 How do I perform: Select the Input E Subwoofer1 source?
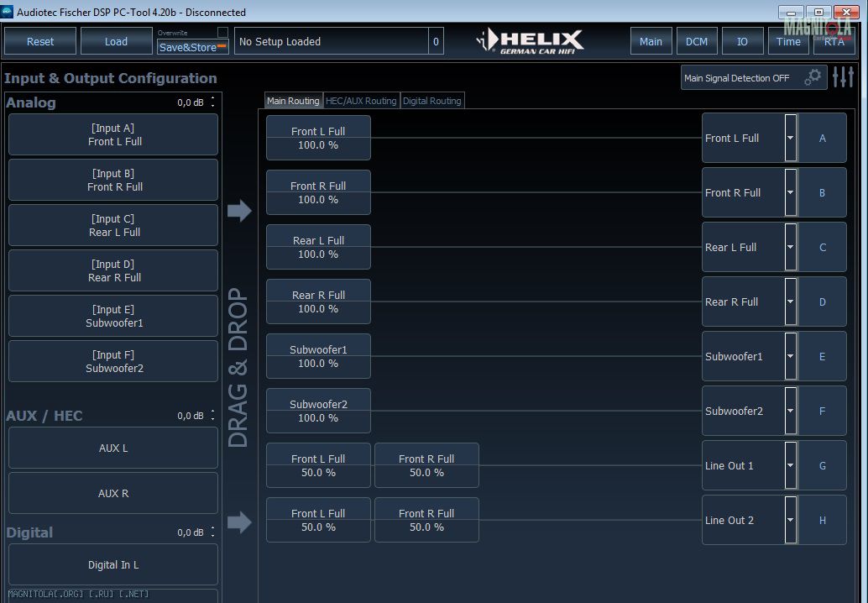[113, 316]
